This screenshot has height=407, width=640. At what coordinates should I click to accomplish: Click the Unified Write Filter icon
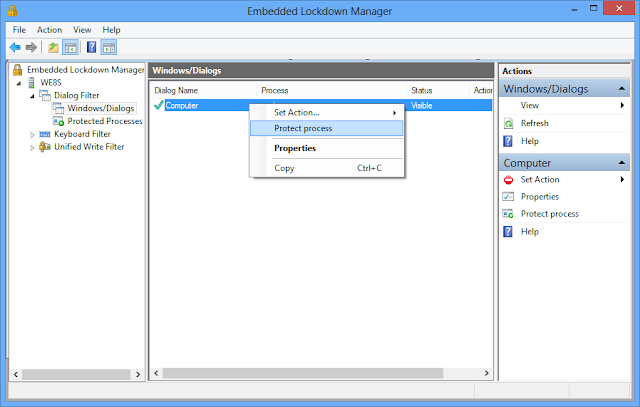pyautogui.click(x=44, y=147)
